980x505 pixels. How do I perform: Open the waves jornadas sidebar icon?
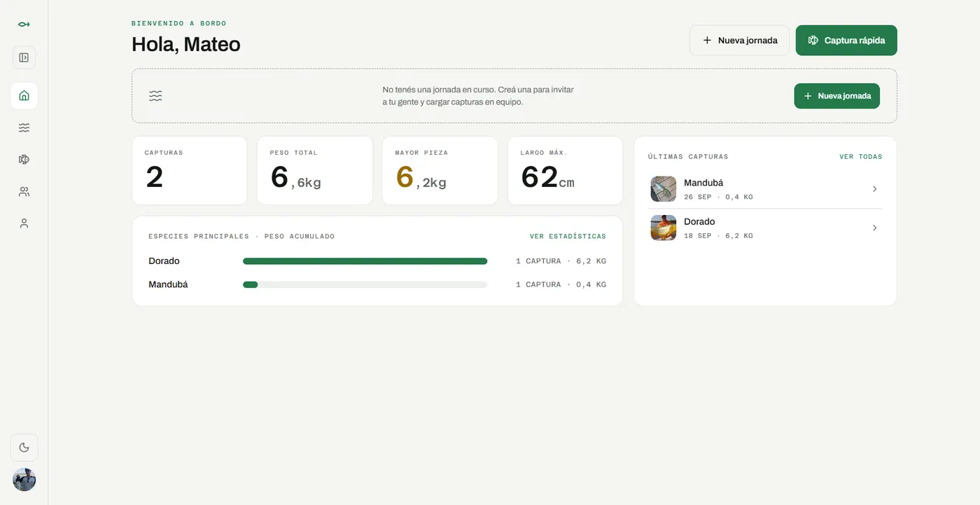coord(24,127)
